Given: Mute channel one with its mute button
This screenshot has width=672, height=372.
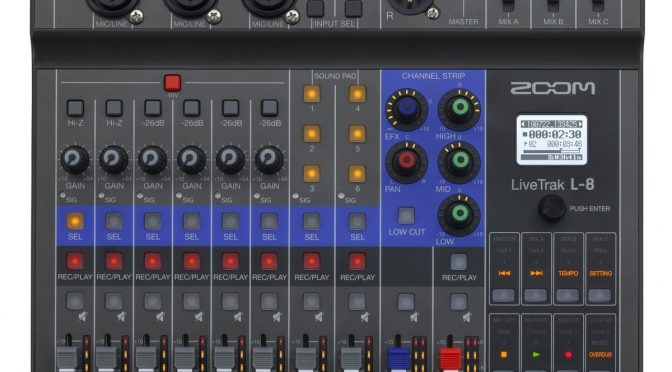Looking at the screenshot, I should pos(75,301).
